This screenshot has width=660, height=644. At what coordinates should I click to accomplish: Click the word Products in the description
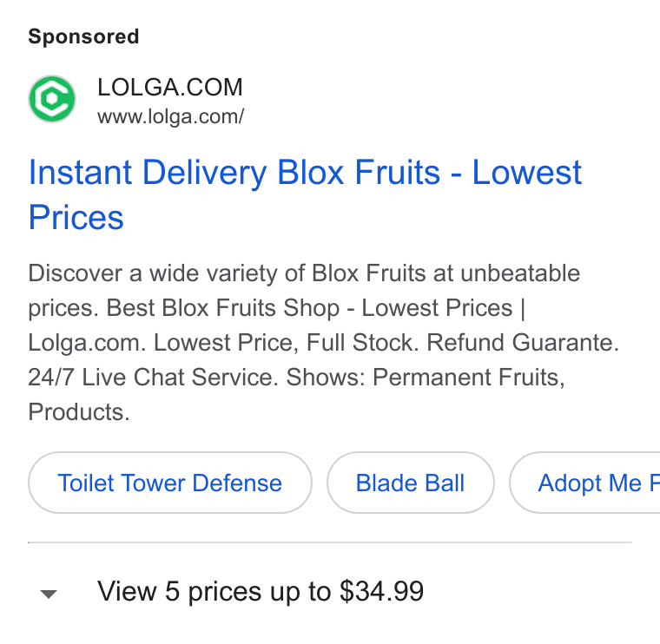point(79,411)
